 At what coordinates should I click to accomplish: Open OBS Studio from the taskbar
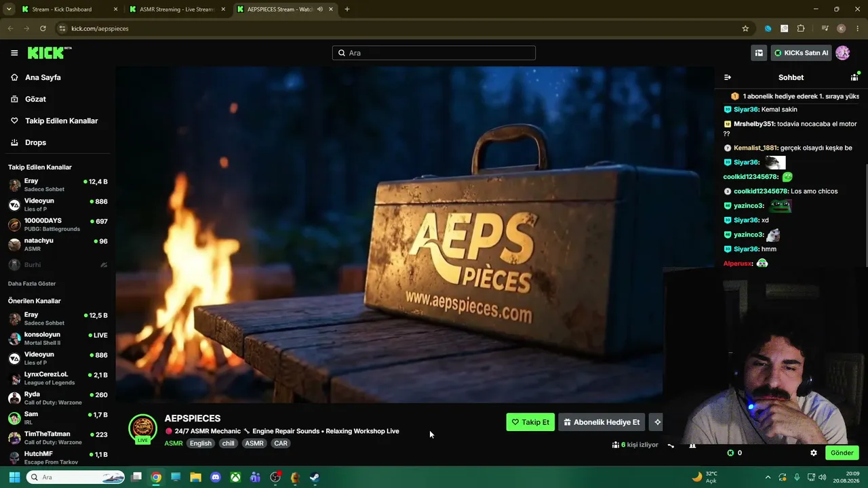(275, 477)
